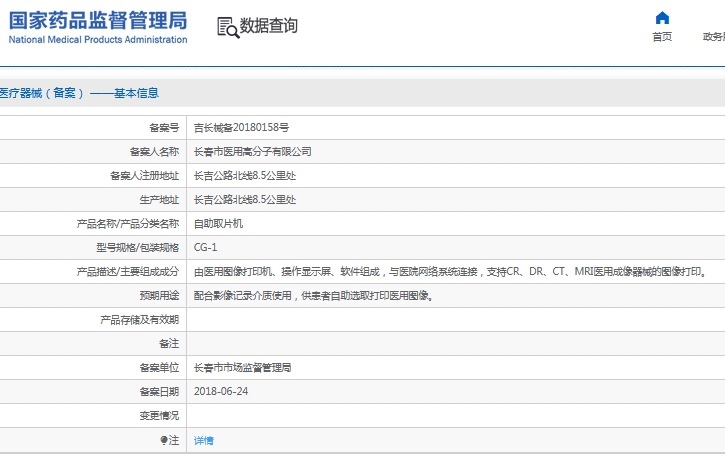This screenshot has height=458, width=725.
Task: Click the date 2018-06-24
Action: 221,391
